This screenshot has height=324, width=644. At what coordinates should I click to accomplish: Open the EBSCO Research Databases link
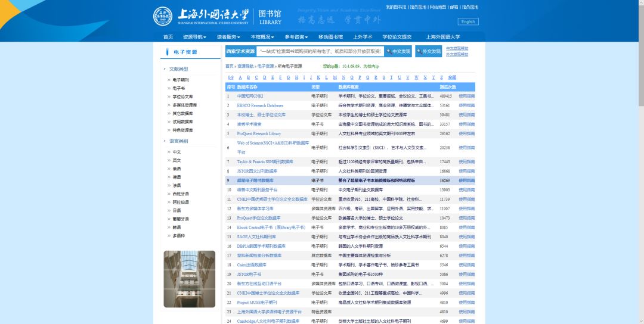coord(260,105)
